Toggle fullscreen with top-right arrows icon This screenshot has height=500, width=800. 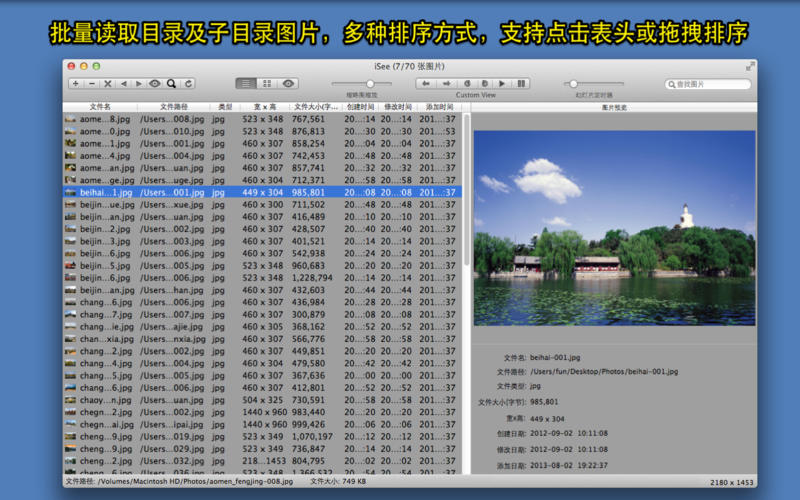[750, 66]
